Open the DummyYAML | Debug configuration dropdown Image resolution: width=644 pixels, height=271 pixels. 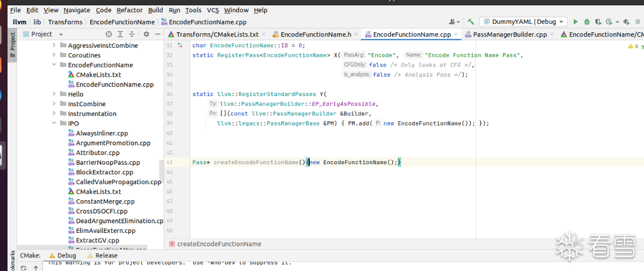523,22
